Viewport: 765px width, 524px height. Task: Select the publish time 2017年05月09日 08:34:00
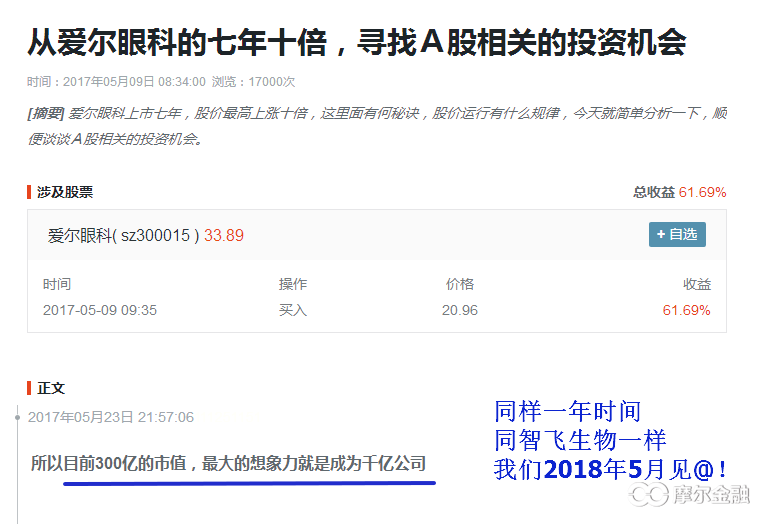click(x=134, y=82)
